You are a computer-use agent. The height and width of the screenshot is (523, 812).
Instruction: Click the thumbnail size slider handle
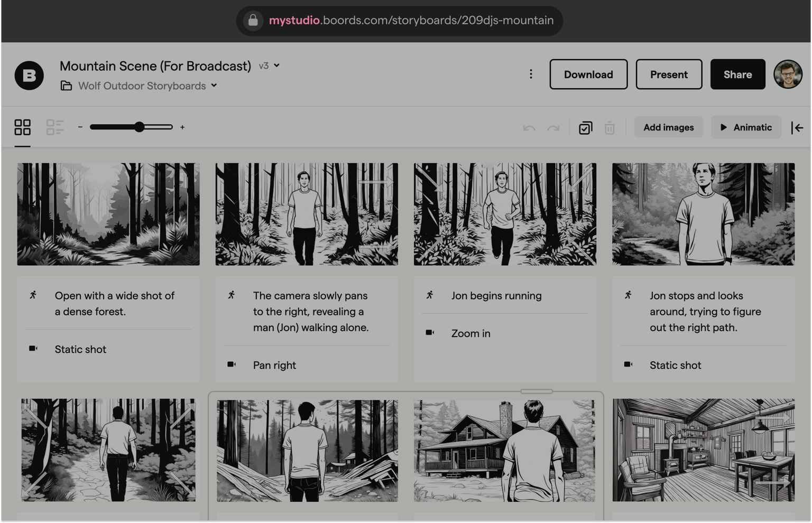tap(139, 127)
